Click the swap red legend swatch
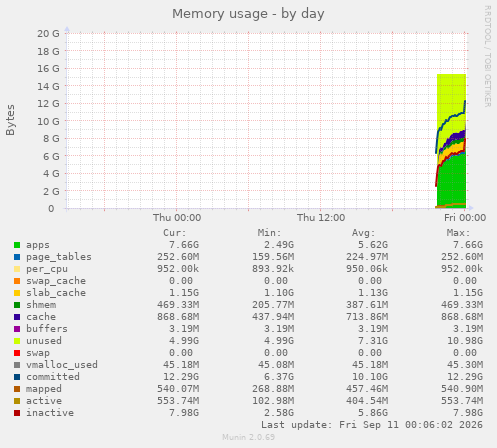The image size is (497, 448). [17, 353]
